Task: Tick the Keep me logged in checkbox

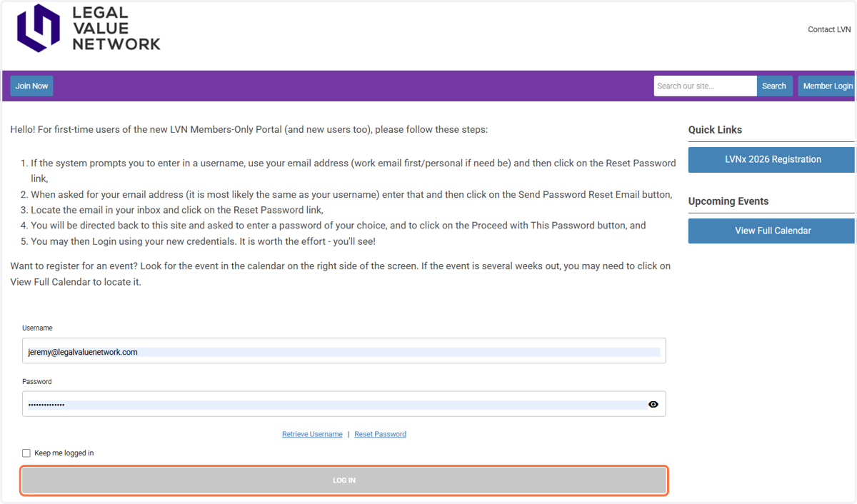Action: (26, 453)
